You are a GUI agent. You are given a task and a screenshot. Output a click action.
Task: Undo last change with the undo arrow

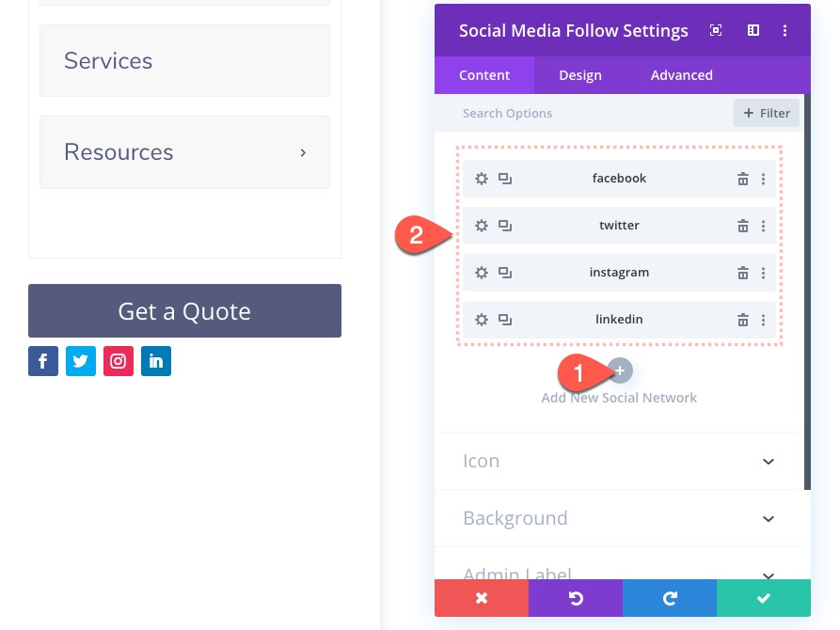(x=575, y=598)
